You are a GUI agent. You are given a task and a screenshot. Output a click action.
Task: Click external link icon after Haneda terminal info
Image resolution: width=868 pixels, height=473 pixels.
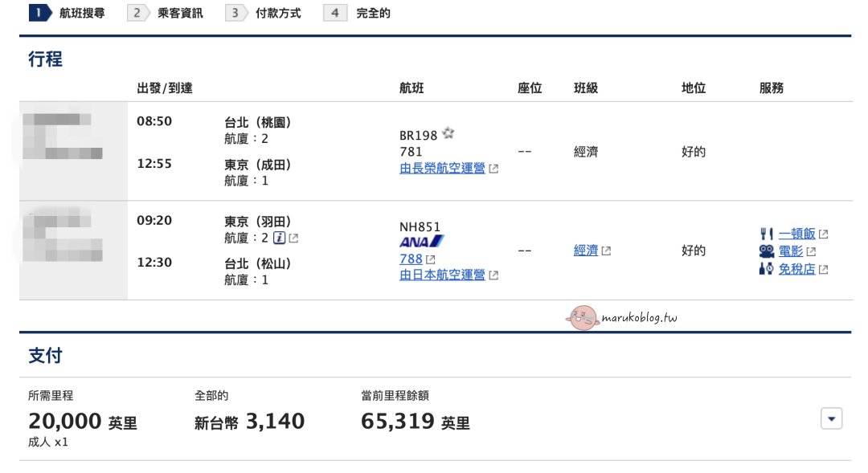point(294,239)
